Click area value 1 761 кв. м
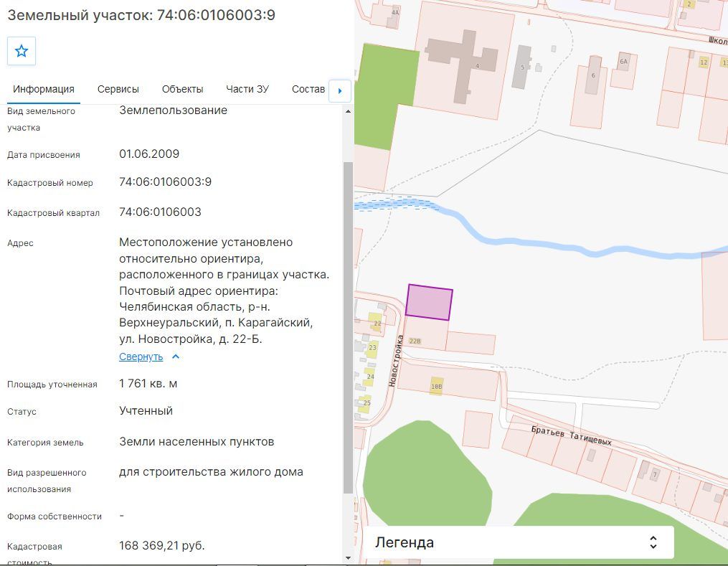The image size is (728, 566). (x=148, y=384)
